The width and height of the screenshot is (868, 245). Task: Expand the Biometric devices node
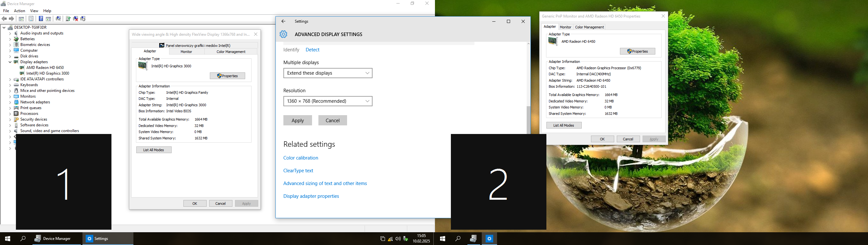click(10, 45)
